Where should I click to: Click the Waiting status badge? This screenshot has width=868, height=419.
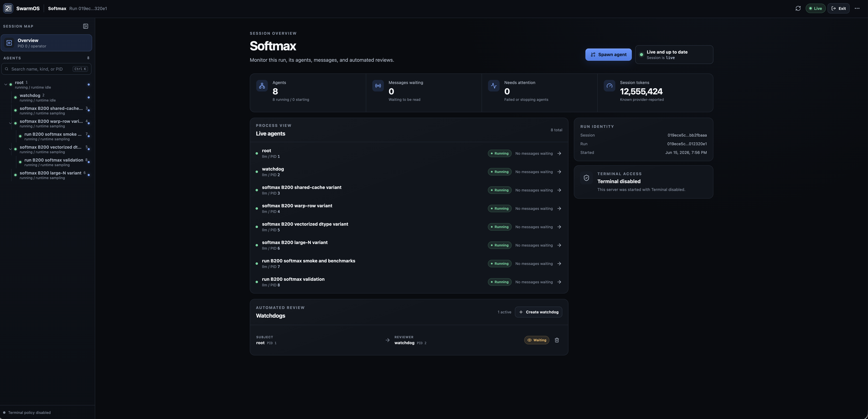click(536, 340)
